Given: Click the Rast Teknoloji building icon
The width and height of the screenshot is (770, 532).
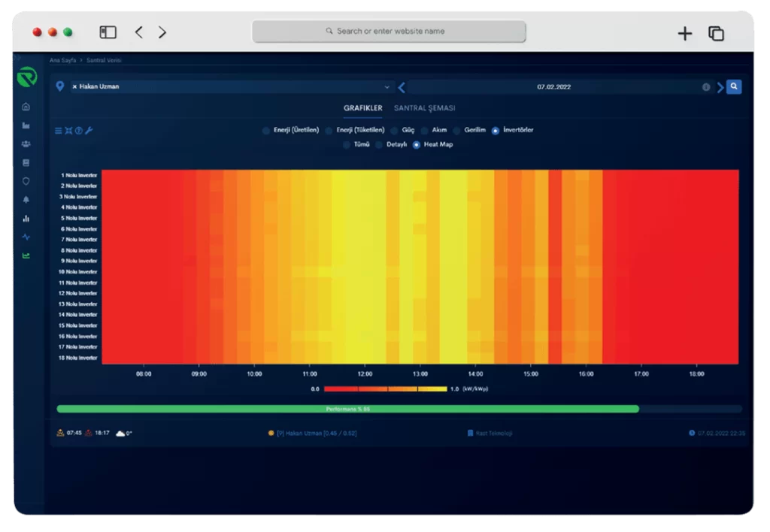Looking at the screenshot, I should point(470,433).
